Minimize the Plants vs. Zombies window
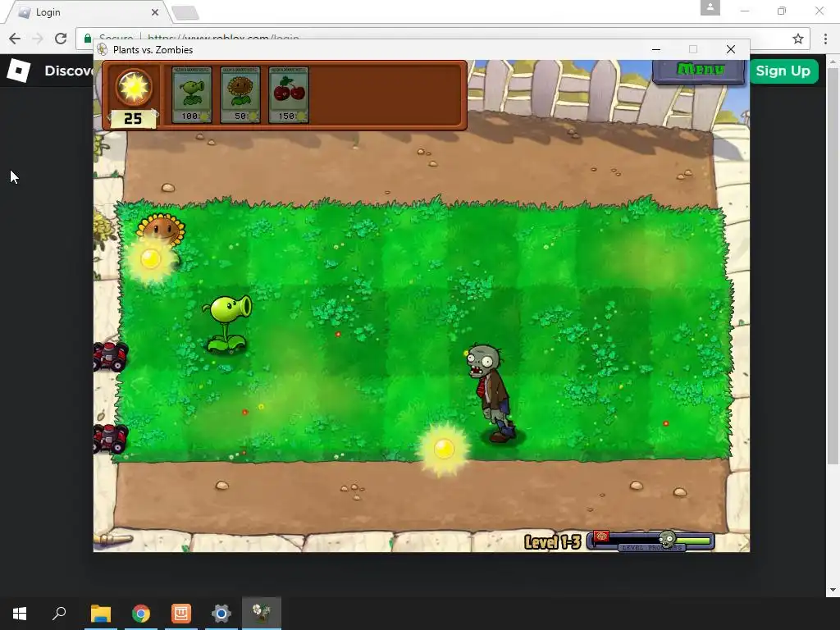840x630 pixels. point(655,49)
